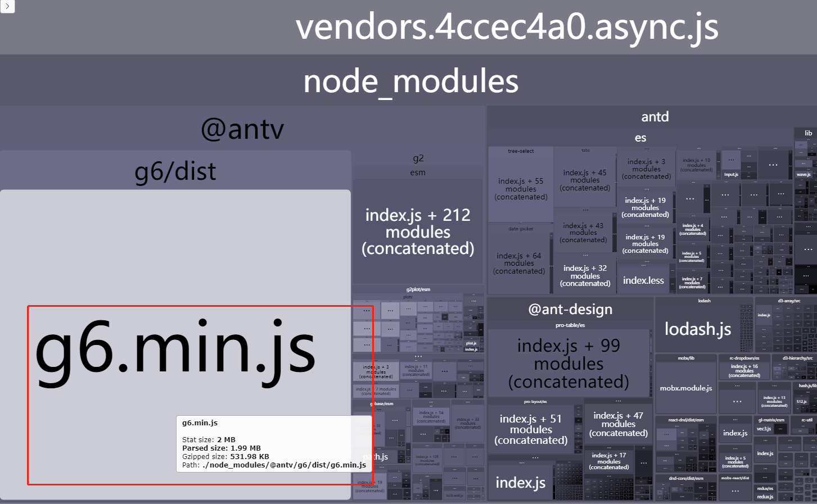817x504 pixels.
Task: Click the g6.min.js module block
Action: (175, 344)
